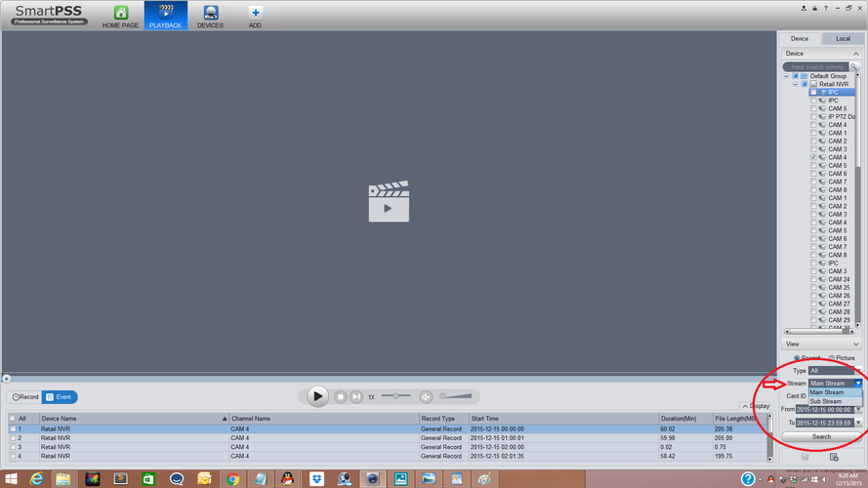Screen dimensions: 868x488
Task: Tick the checkbox for record row 2
Action: point(12,437)
